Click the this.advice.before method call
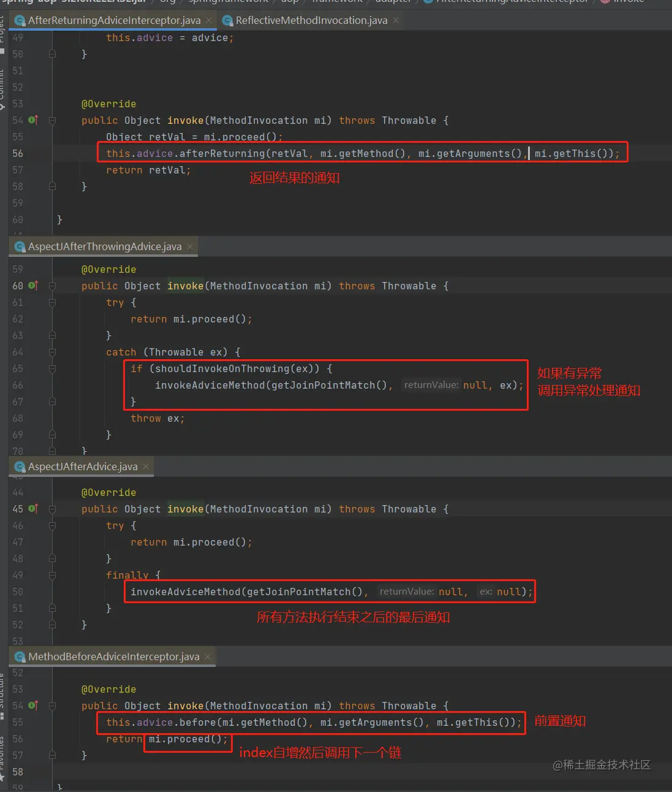 pyautogui.click(x=314, y=722)
